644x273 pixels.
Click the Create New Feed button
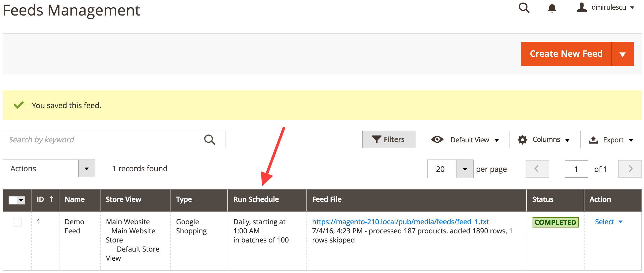pyautogui.click(x=566, y=54)
